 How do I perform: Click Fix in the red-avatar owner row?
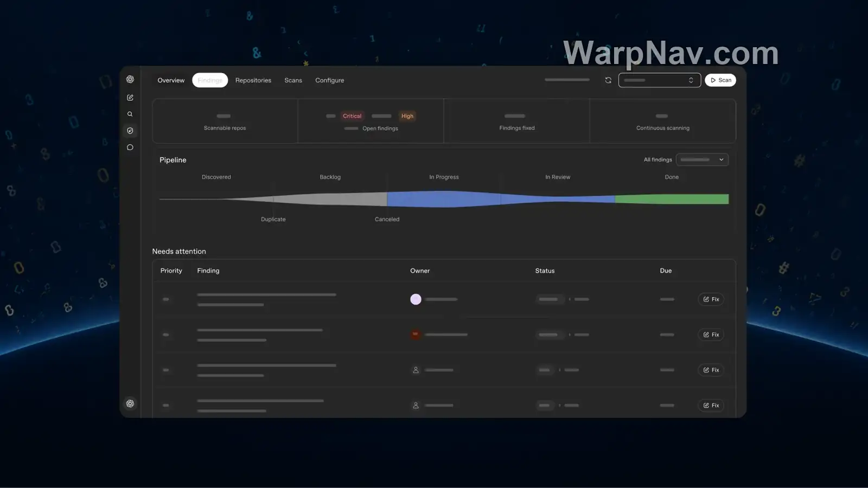pyautogui.click(x=711, y=335)
